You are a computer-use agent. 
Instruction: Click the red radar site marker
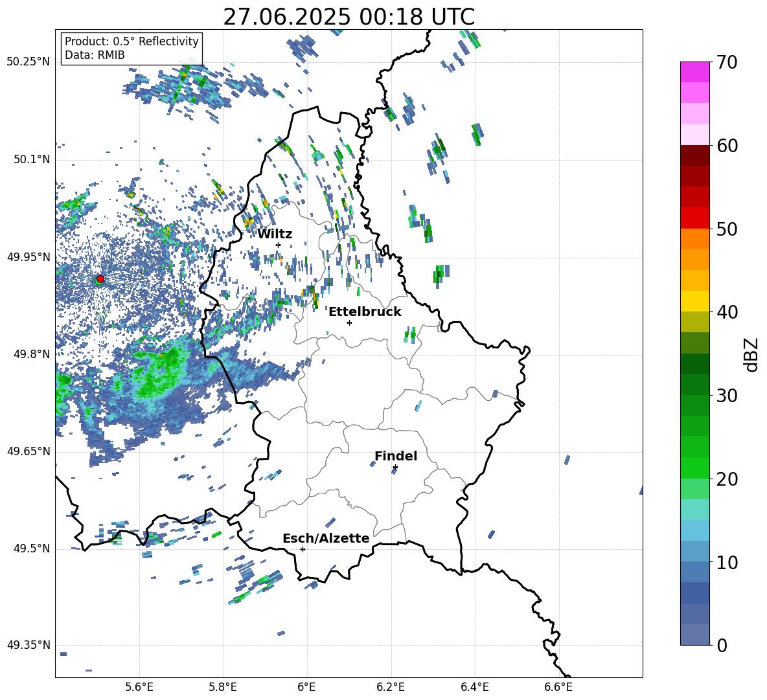point(100,279)
